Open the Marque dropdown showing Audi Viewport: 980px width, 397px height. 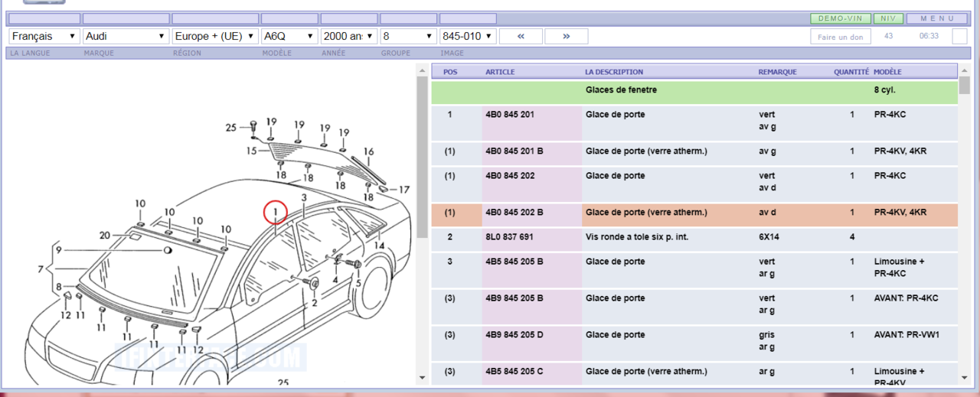(x=126, y=36)
